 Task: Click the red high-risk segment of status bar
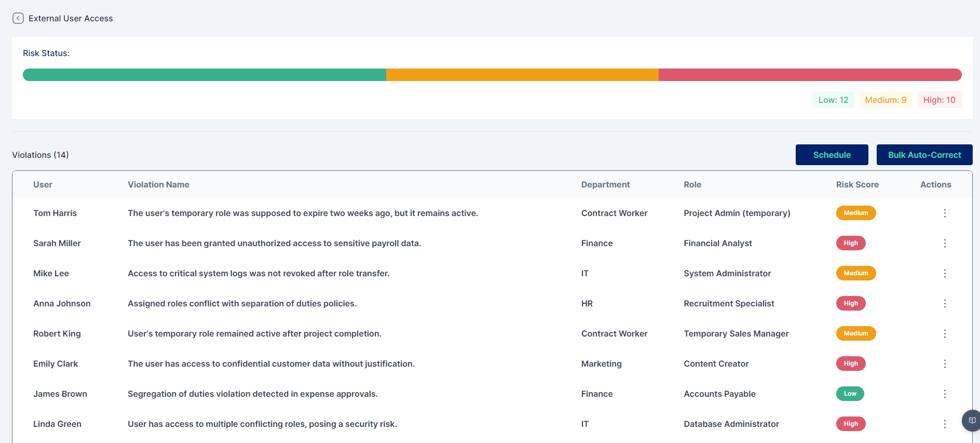pyautogui.click(x=810, y=75)
